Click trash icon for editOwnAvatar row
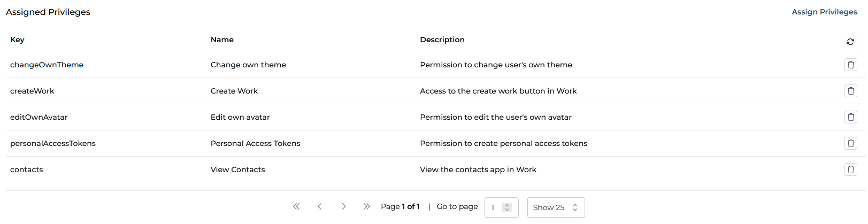868x224 pixels. (x=850, y=117)
